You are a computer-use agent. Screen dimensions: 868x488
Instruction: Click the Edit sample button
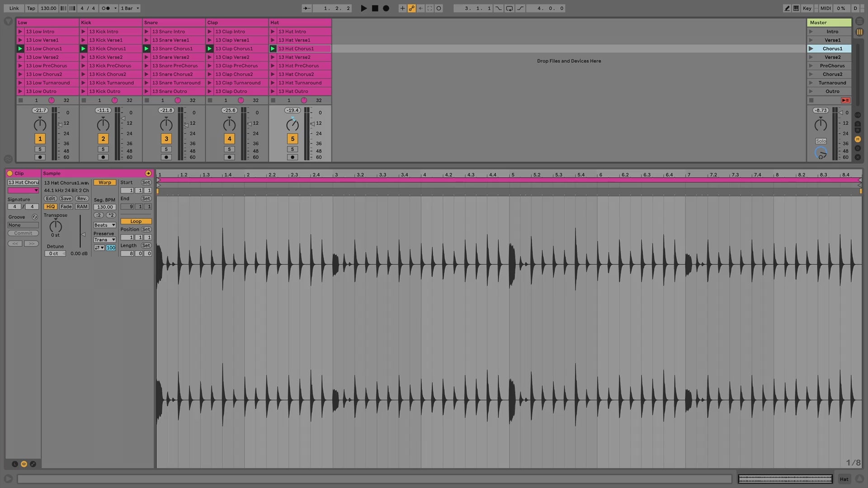point(50,199)
